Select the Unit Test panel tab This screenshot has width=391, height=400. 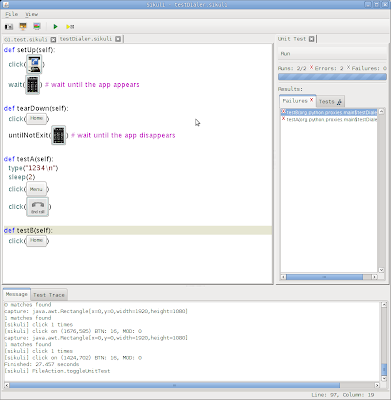coord(292,39)
